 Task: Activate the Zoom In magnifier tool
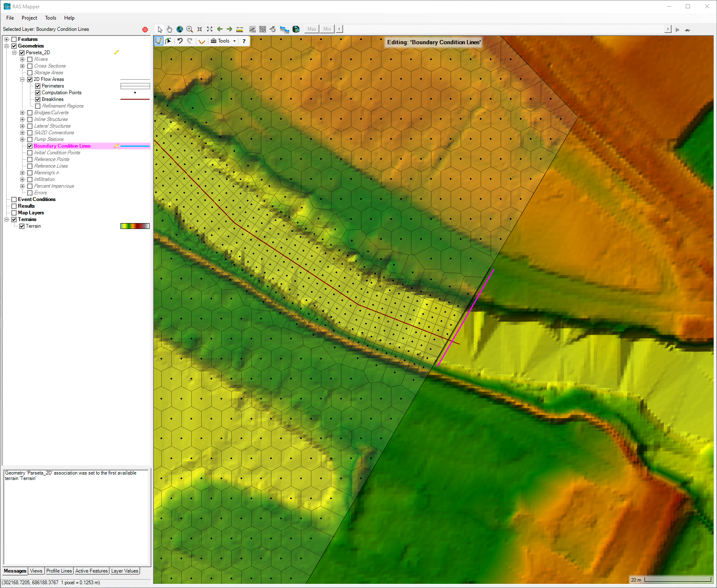click(x=190, y=29)
